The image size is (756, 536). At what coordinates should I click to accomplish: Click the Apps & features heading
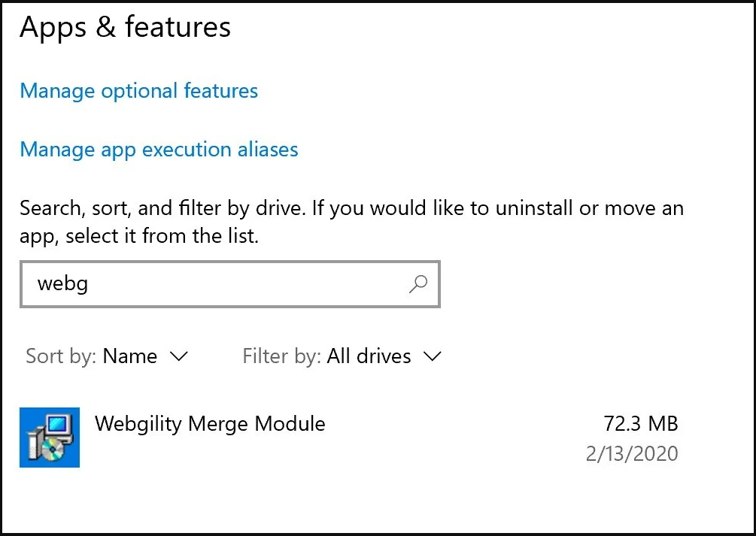coord(125,27)
